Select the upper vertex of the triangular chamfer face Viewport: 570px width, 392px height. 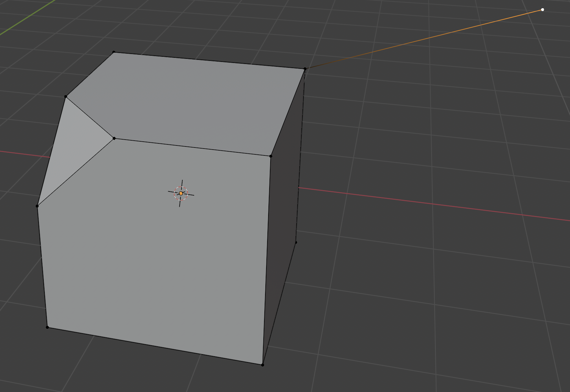coord(66,97)
